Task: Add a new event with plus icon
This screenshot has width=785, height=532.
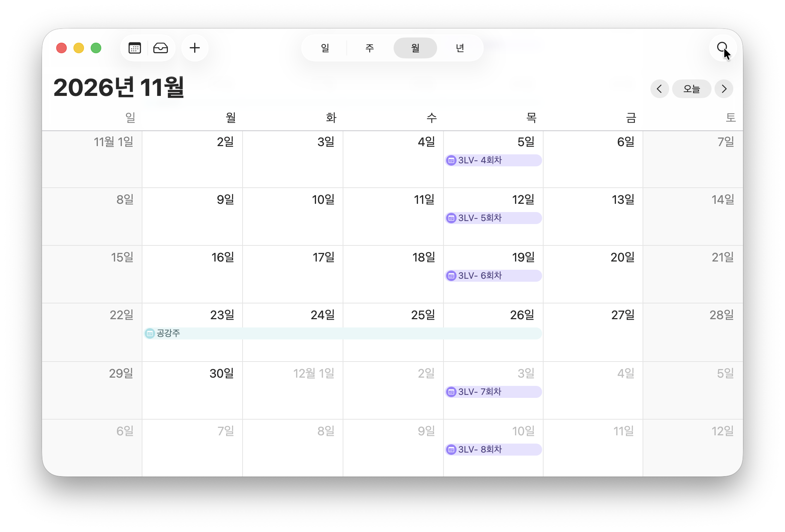Action: click(195, 48)
